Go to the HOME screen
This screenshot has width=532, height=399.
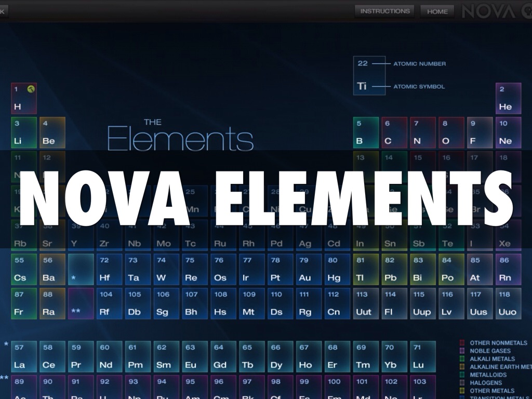pyautogui.click(x=437, y=11)
